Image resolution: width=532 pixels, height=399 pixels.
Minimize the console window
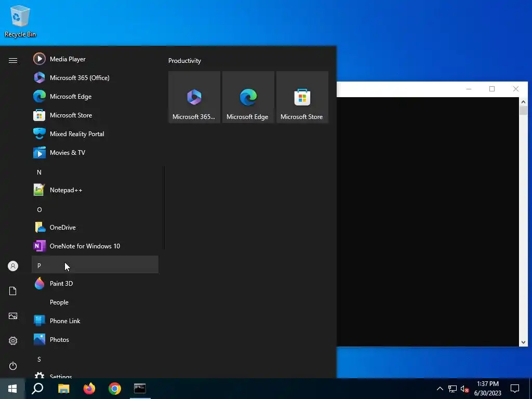469,89
